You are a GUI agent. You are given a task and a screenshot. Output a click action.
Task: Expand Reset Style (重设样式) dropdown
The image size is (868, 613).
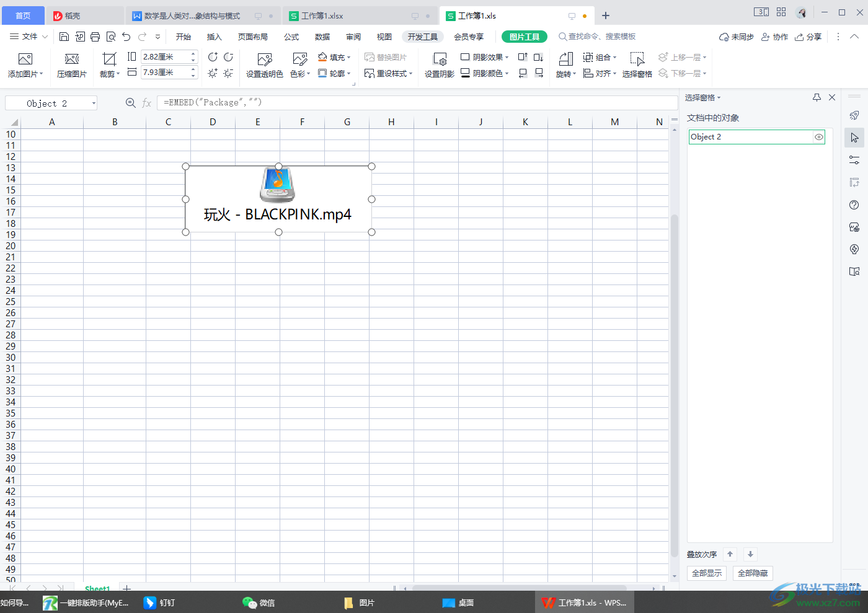click(x=410, y=74)
